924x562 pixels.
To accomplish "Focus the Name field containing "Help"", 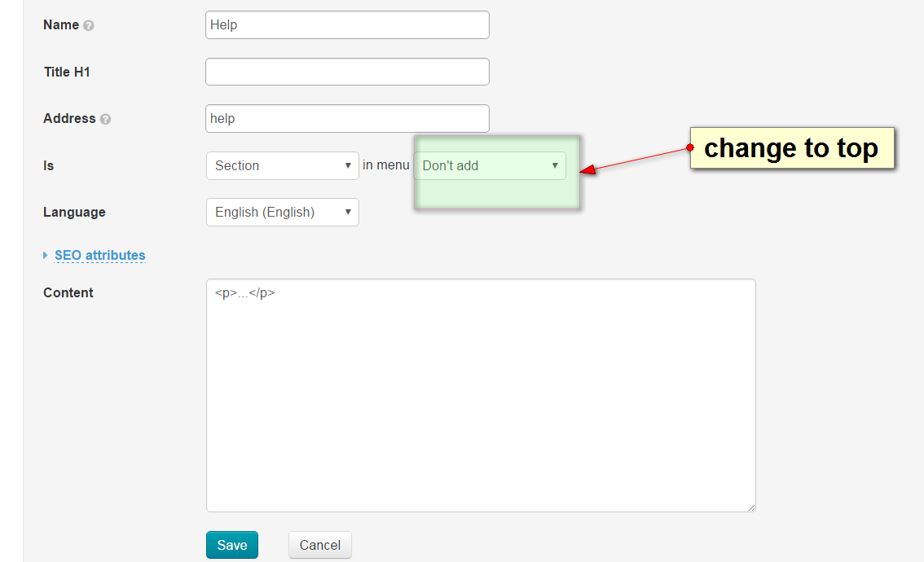I will click(x=347, y=24).
